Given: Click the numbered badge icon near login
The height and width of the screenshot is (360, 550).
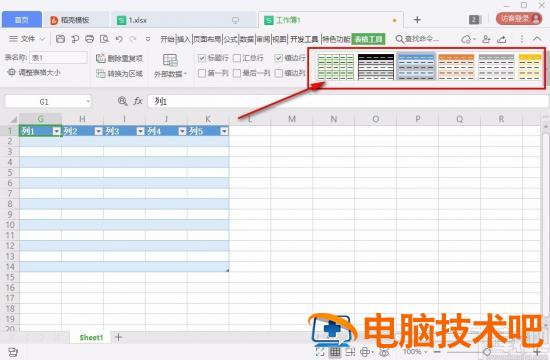Looking at the screenshot, I should point(474,20).
